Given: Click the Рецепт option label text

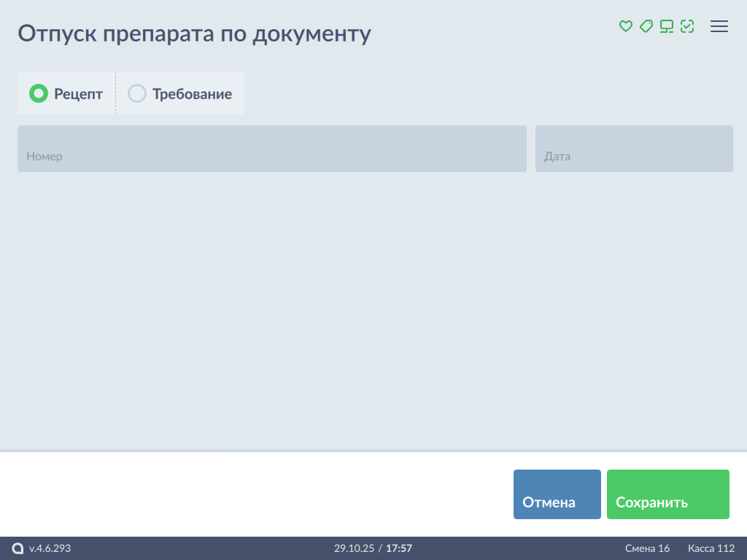Looking at the screenshot, I should coord(79,94).
